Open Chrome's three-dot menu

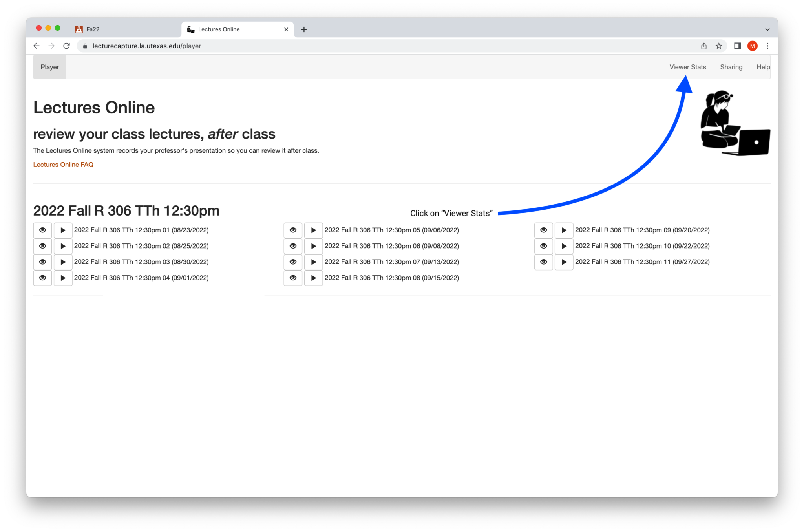pos(768,46)
